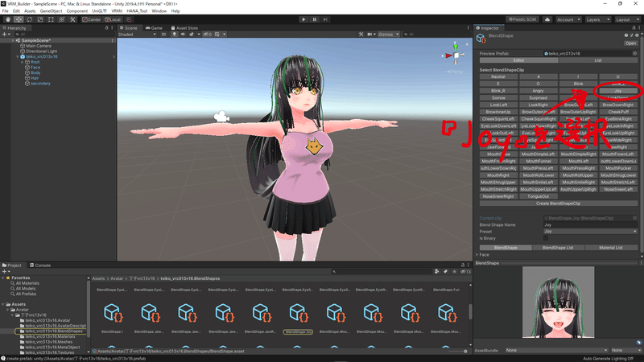Screen dimensions: 644x362
Task: Open the custom editor tools icon
Action: [x=72, y=19]
